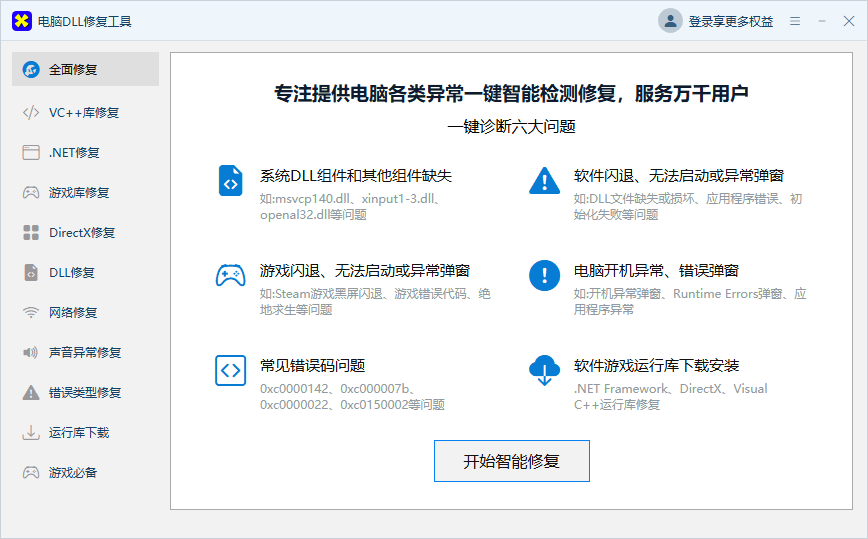Image resolution: width=868 pixels, height=539 pixels.
Task: Go to 运行库下载 section
Action: (x=85, y=432)
